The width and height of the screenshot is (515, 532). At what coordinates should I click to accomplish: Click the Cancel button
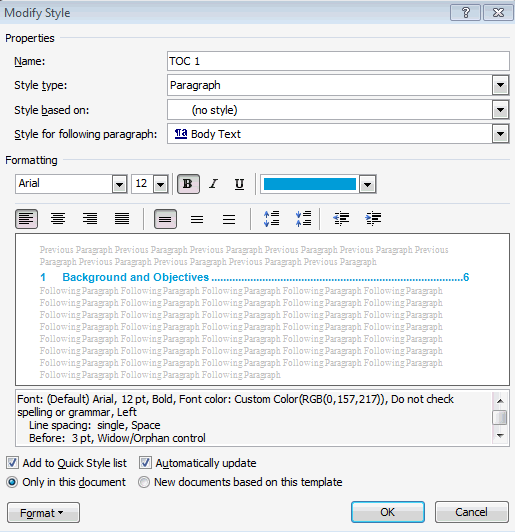[x=472, y=512]
